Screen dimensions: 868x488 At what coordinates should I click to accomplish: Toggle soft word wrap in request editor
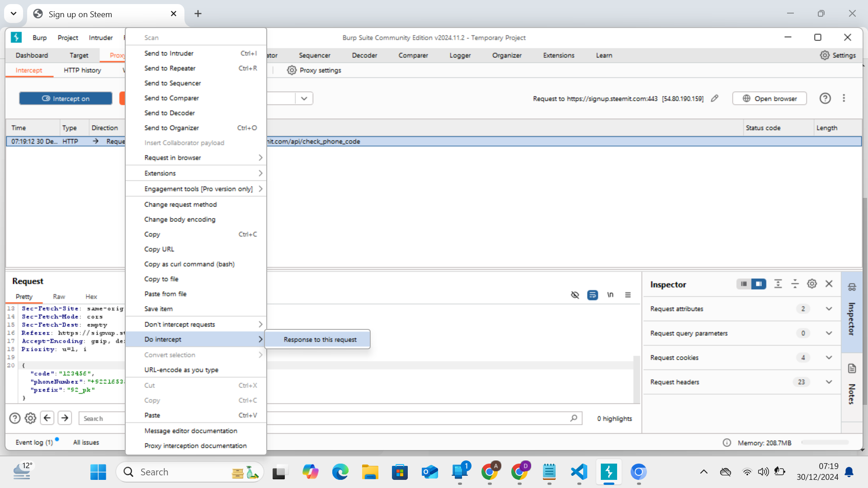pos(592,295)
